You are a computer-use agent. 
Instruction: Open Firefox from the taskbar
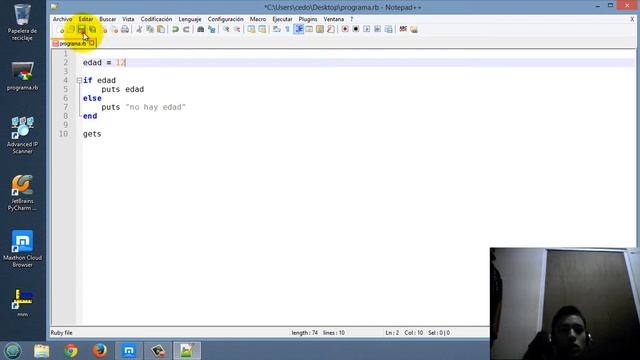100,351
